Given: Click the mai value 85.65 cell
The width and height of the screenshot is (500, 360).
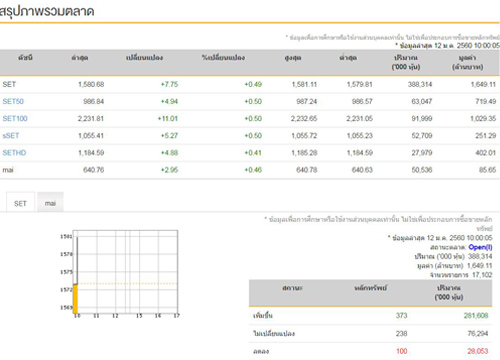Looking at the screenshot, I should [488, 170].
